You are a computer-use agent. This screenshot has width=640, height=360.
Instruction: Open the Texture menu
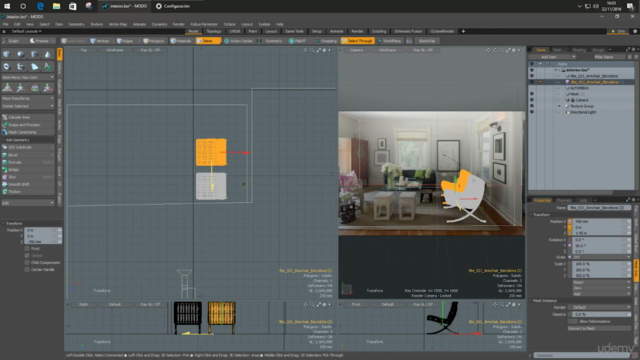[x=97, y=24]
